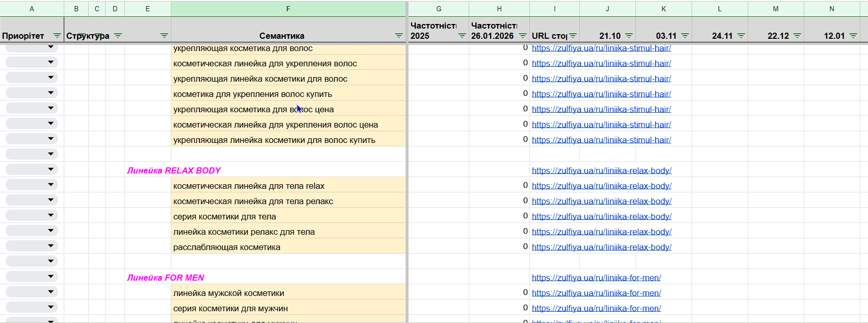Open liniika-for-men link in FOR MEN heading row
Image resolution: width=868 pixels, height=323 pixels.
(x=596, y=278)
